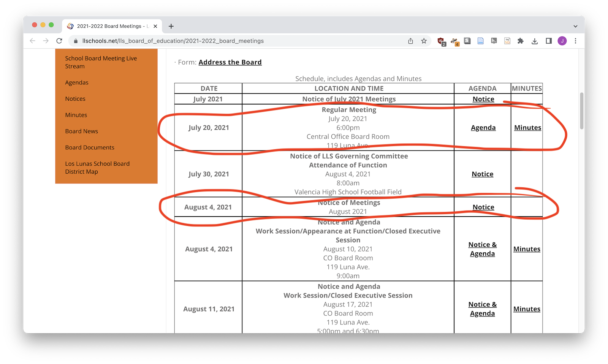Open Los Lunas School Board District Map
The image size is (608, 364).
click(97, 168)
